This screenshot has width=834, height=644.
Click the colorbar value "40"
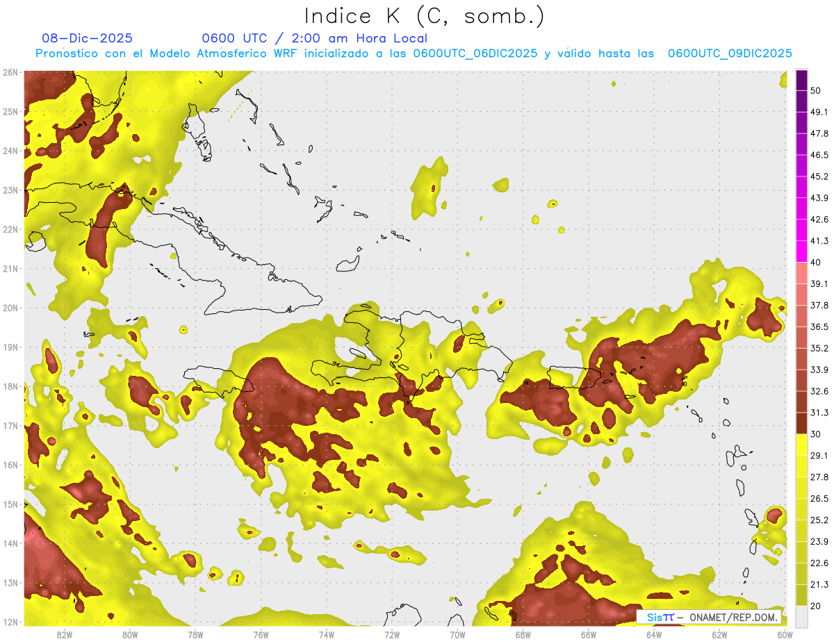[816, 263]
